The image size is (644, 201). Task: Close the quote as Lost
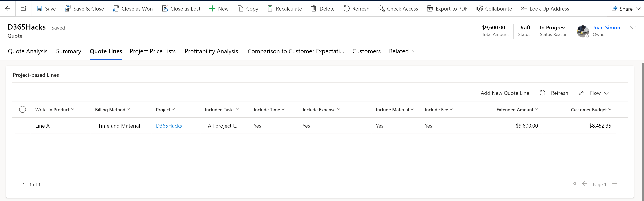tap(181, 9)
